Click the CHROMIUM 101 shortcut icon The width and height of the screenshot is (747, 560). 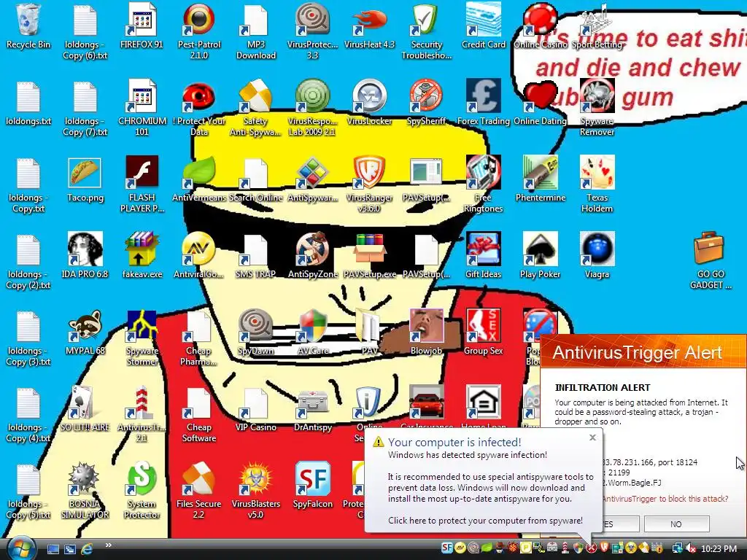tap(142, 96)
